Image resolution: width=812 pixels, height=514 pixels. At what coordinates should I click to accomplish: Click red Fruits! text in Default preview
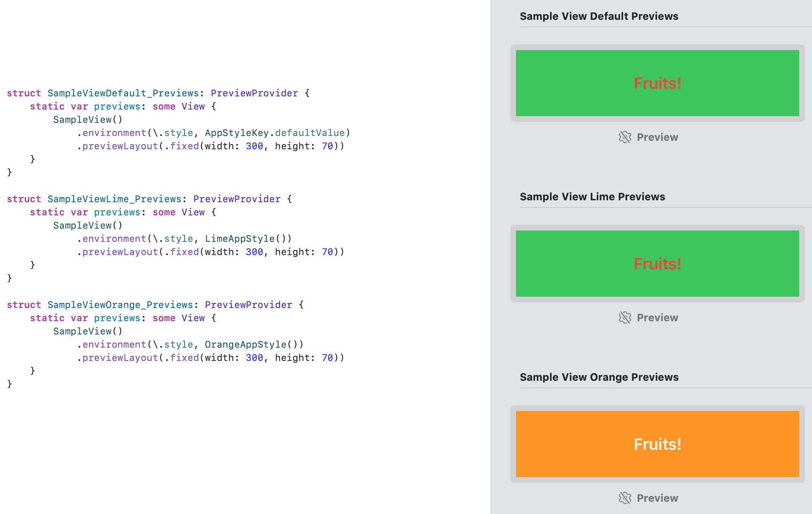tap(657, 83)
